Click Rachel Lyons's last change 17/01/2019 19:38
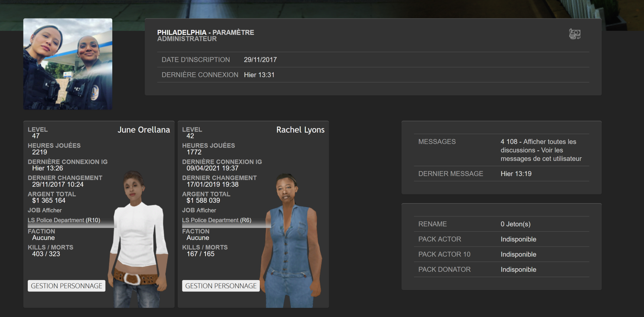 213,185
